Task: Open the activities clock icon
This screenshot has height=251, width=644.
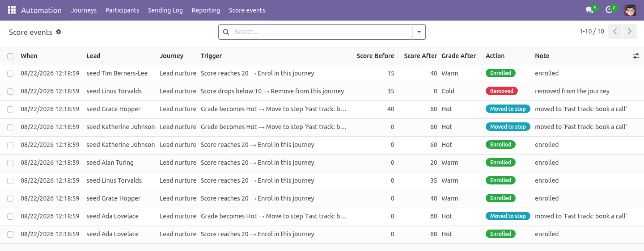Action: (609, 10)
